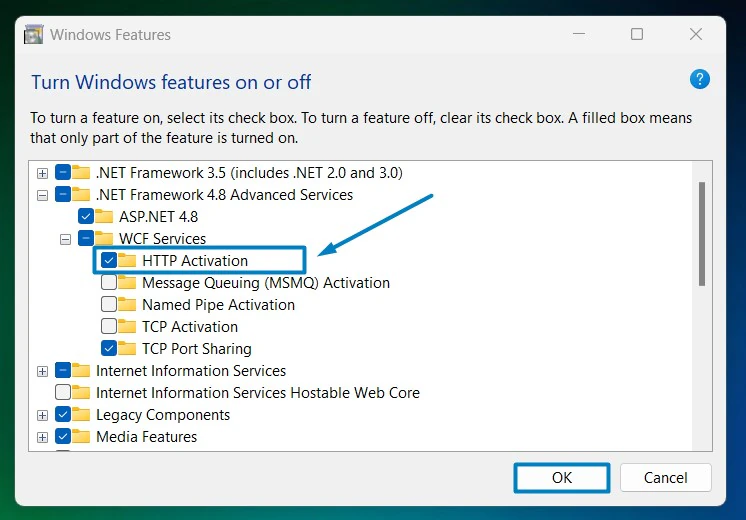Select the WCF Services label
The height and width of the screenshot is (520, 746).
coord(162,239)
